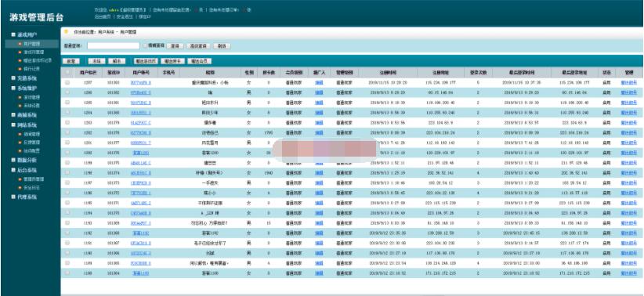Click the yellow location icon in the breadcrumb
644x296 pixels.
pos(66,31)
